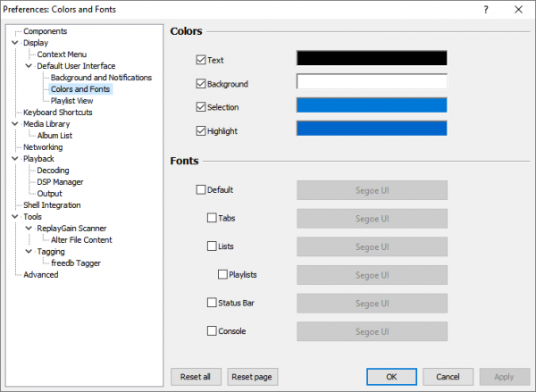Enable the Default font checkbox
Viewport: 536px width, 392px height.
coord(201,190)
